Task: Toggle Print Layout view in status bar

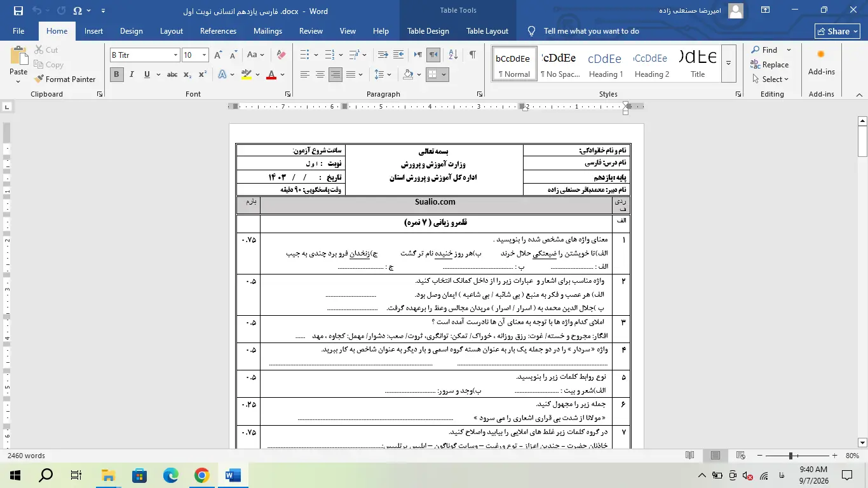Action: coord(715,456)
